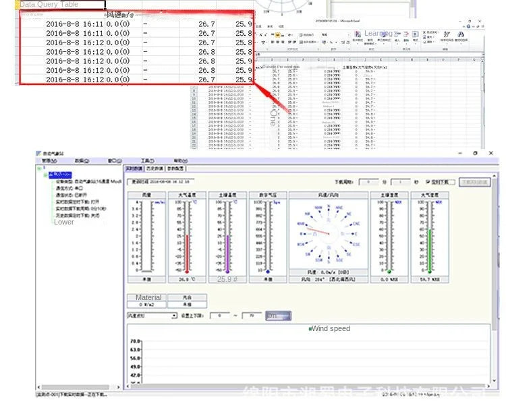Click the text orientation icon in Excel
Viewport: 506px width, 420px height.
290,35
